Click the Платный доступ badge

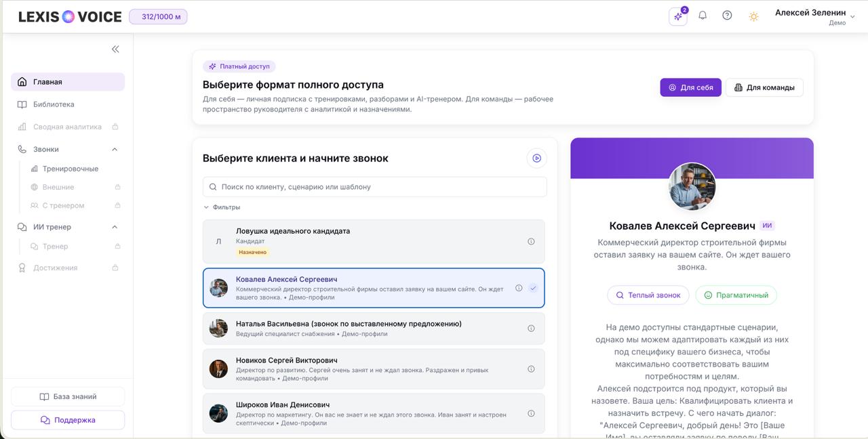(239, 66)
